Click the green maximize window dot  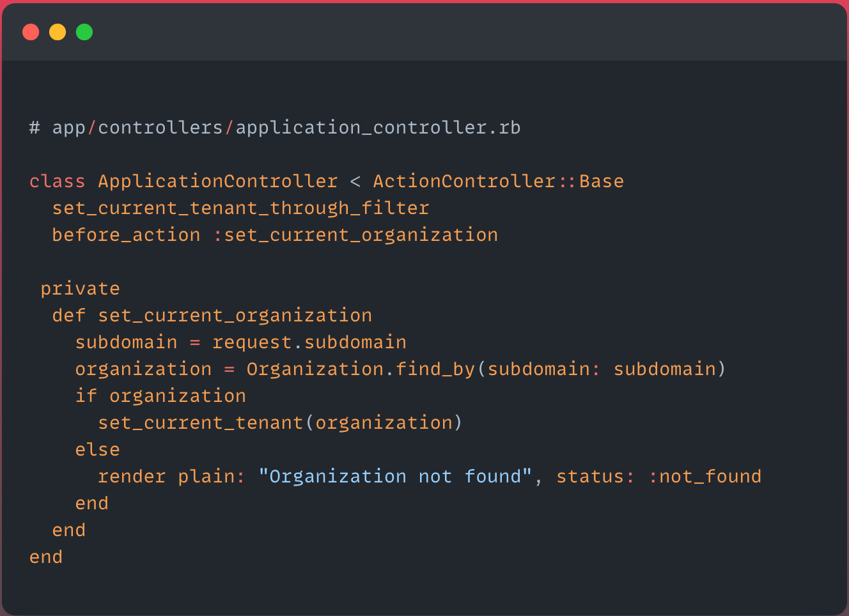tap(84, 32)
